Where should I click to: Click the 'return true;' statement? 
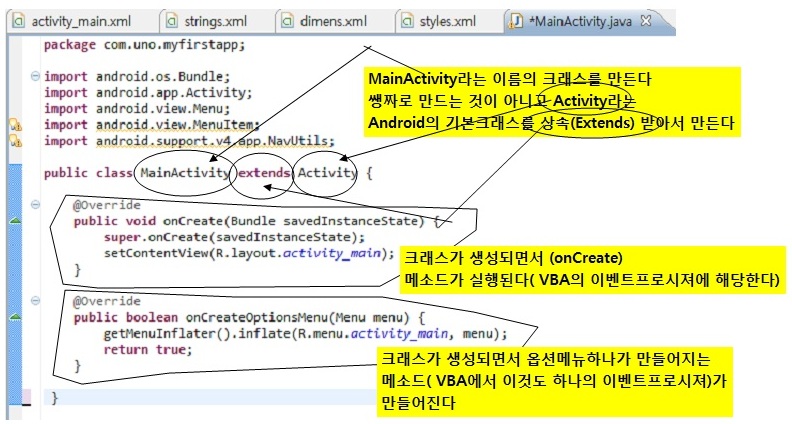[148, 350]
